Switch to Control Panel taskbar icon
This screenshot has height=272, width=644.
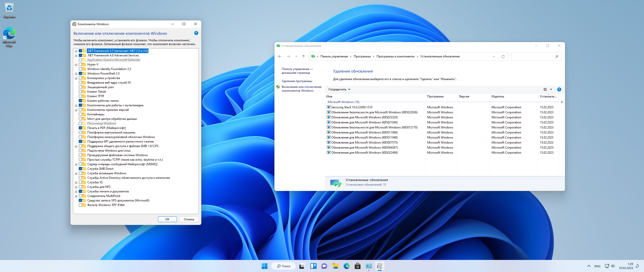coord(369,266)
